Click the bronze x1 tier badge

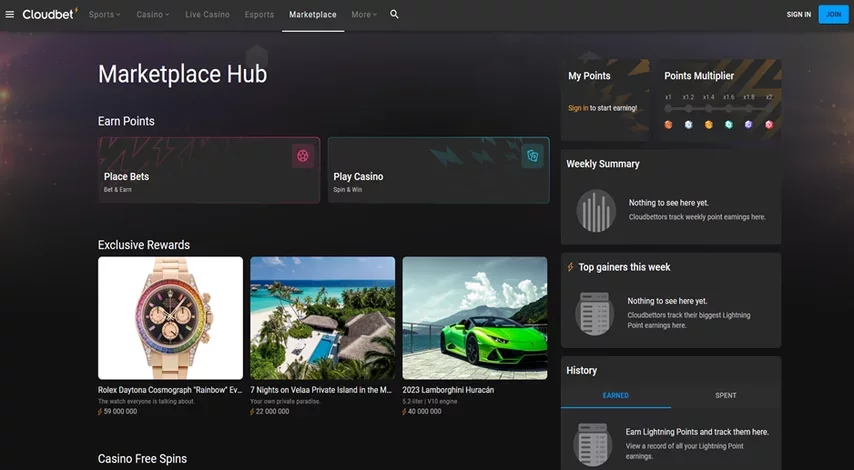668,125
